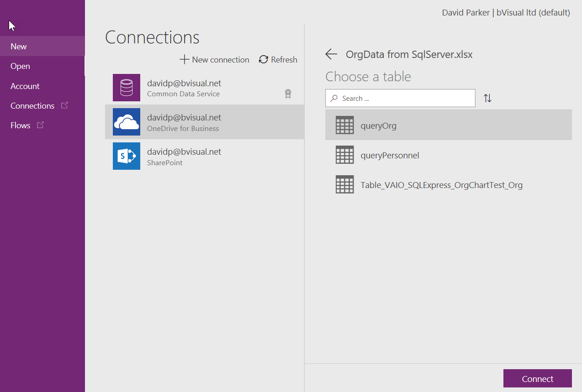Click the table icon next to queryPersonnel
Image resolution: width=582 pixels, height=392 pixels.
pyautogui.click(x=344, y=155)
